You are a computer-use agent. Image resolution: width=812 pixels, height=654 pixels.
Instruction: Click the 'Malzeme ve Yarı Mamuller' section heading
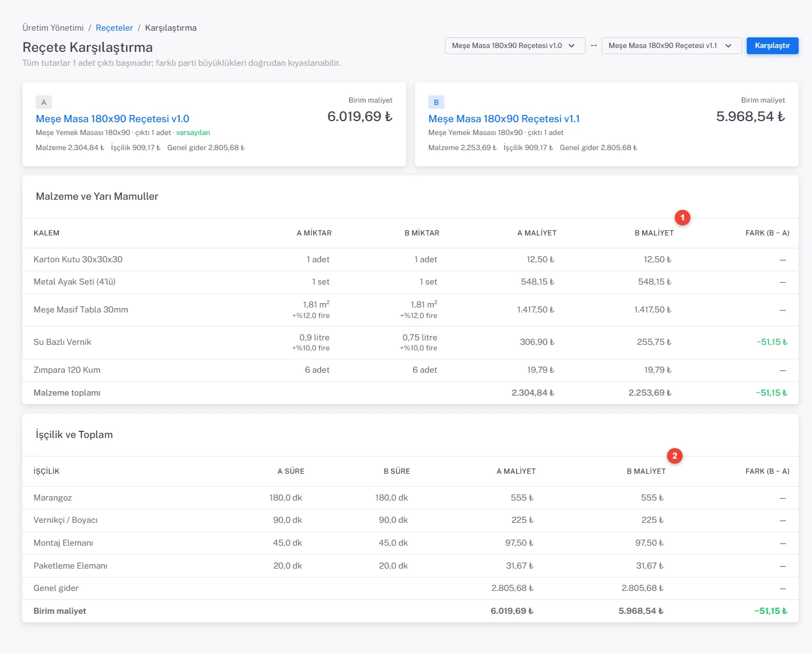[x=97, y=196]
